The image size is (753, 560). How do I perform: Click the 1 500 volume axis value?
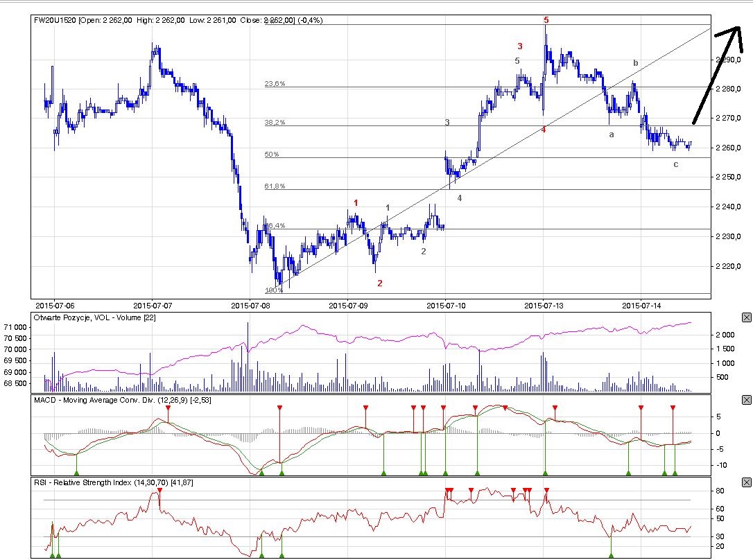tap(725, 349)
